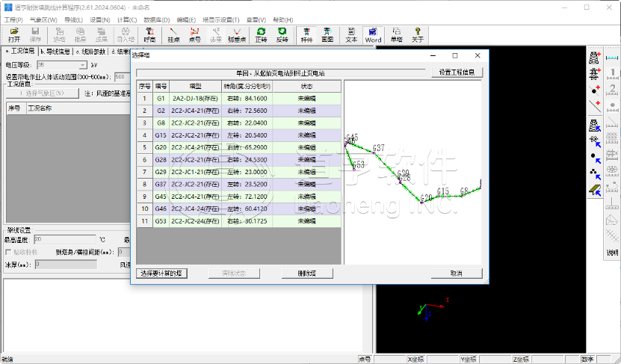Click the 面图 toolbar icon
This screenshot has height=364, width=621.
[327, 35]
